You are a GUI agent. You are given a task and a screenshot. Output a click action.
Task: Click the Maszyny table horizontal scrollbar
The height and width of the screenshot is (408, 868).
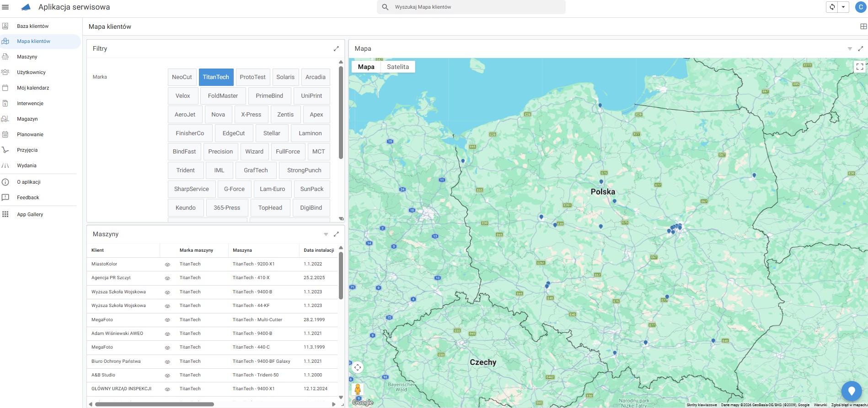click(155, 404)
